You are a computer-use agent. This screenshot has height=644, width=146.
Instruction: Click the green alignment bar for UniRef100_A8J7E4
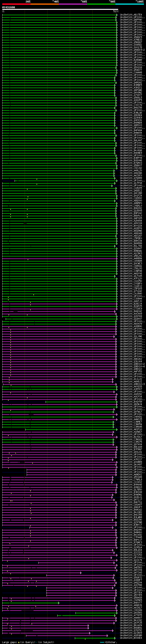click(x=60, y=15)
